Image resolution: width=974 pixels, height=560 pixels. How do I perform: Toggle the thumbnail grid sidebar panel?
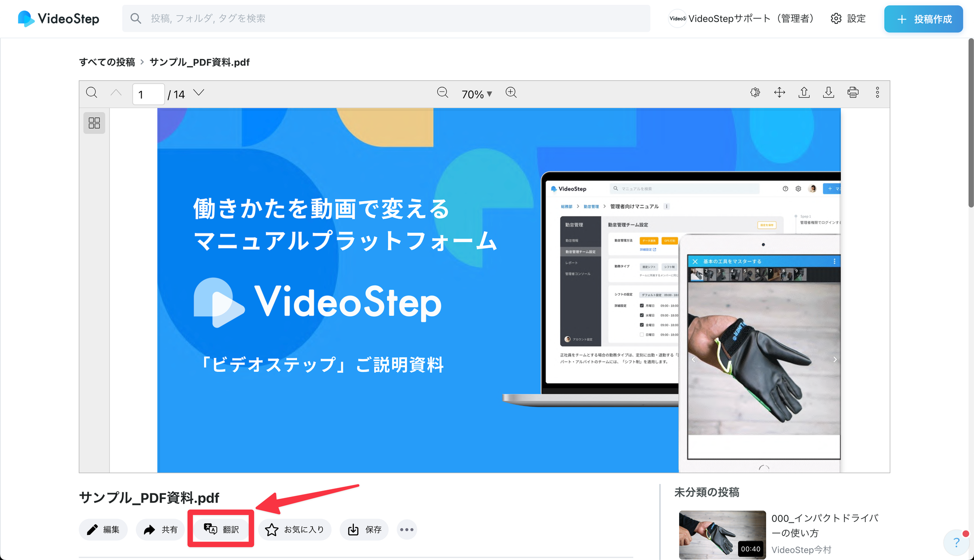coord(94,123)
